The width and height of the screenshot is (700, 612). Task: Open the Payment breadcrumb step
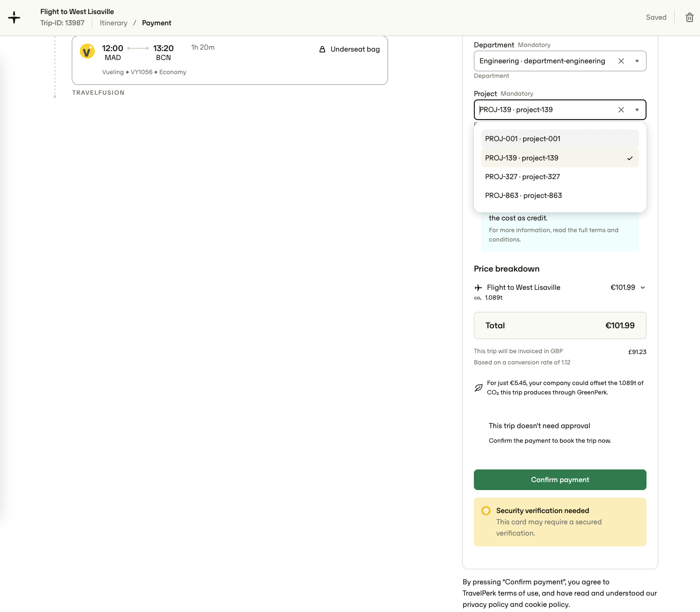click(x=157, y=23)
